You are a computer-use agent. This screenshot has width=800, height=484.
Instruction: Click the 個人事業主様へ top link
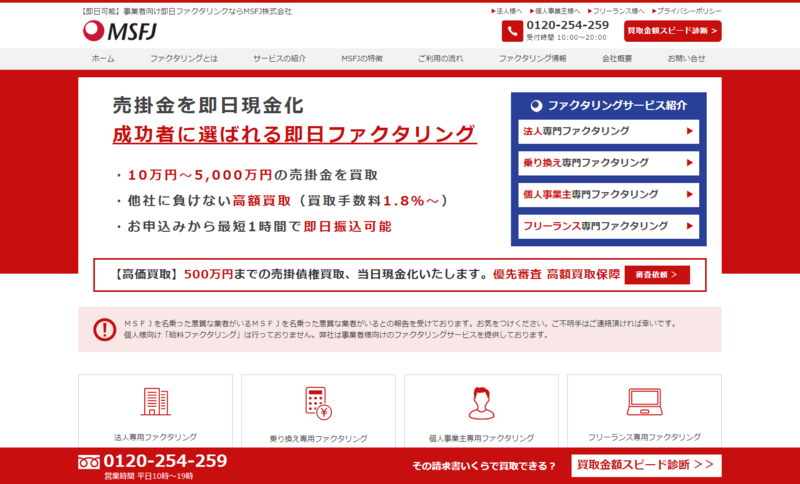(x=555, y=11)
